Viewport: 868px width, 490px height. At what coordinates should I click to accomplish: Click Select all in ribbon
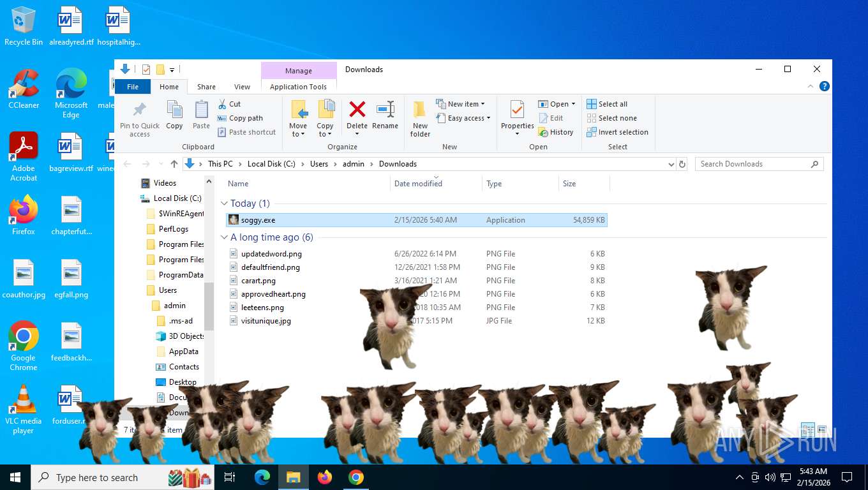(x=607, y=104)
